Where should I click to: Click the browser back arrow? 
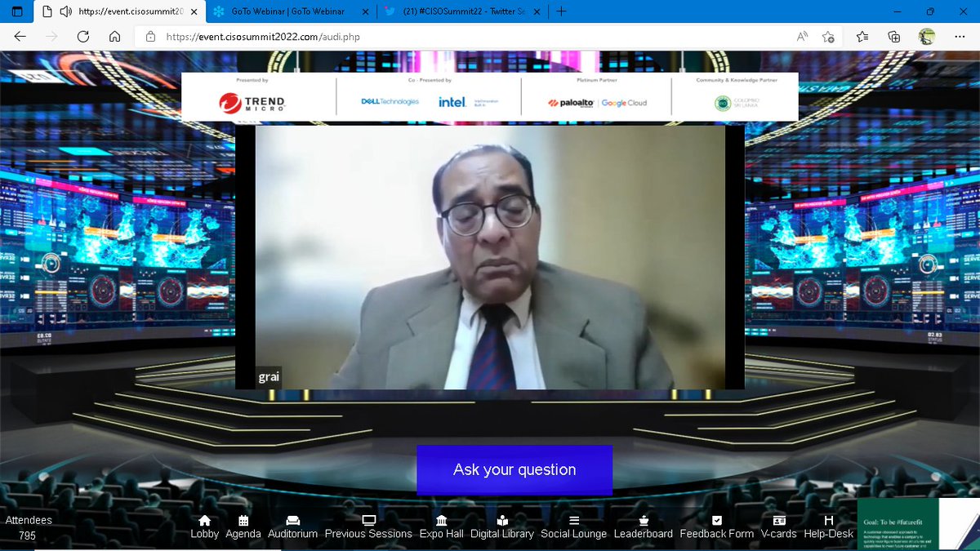[20, 37]
